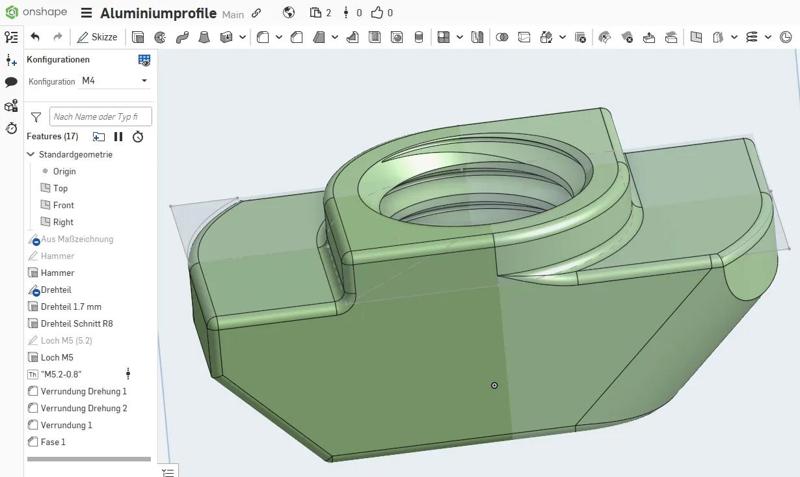
Task: Select the Thicken tool
Action: click(226, 37)
